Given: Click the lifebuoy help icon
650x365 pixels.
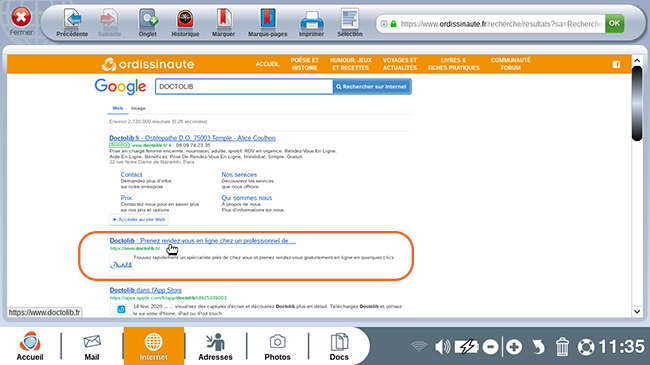Looking at the screenshot, I should [x=586, y=347].
